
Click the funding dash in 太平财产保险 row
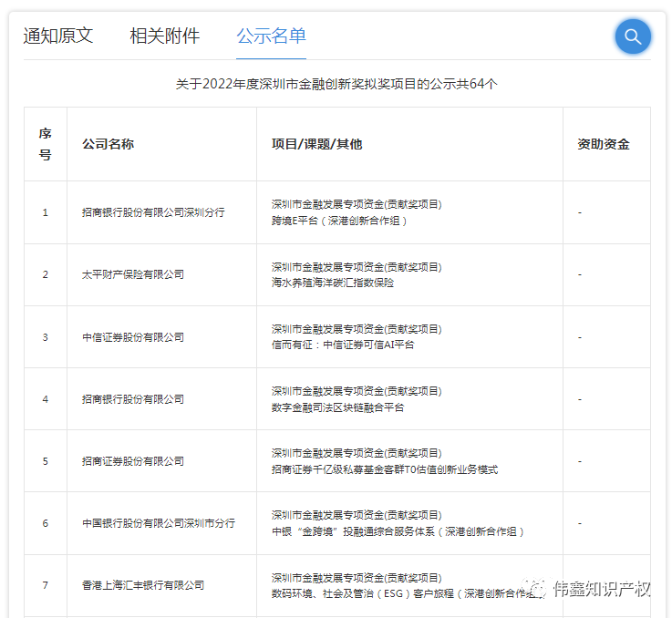[579, 274]
